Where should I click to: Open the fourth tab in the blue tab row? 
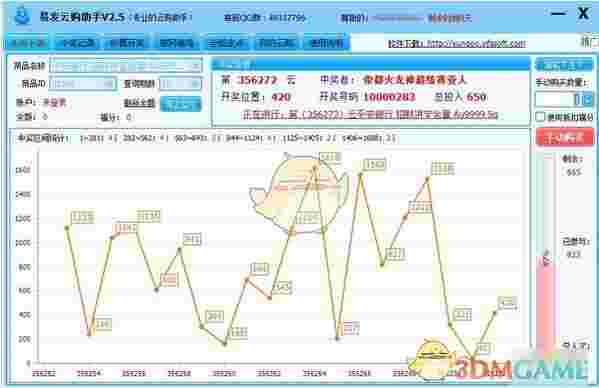coord(177,43)
